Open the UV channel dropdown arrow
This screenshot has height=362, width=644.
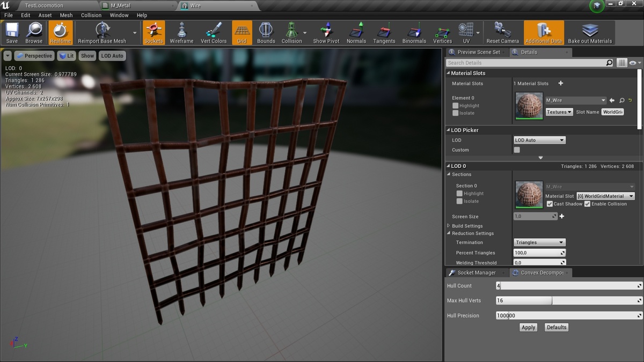point(477,33)
